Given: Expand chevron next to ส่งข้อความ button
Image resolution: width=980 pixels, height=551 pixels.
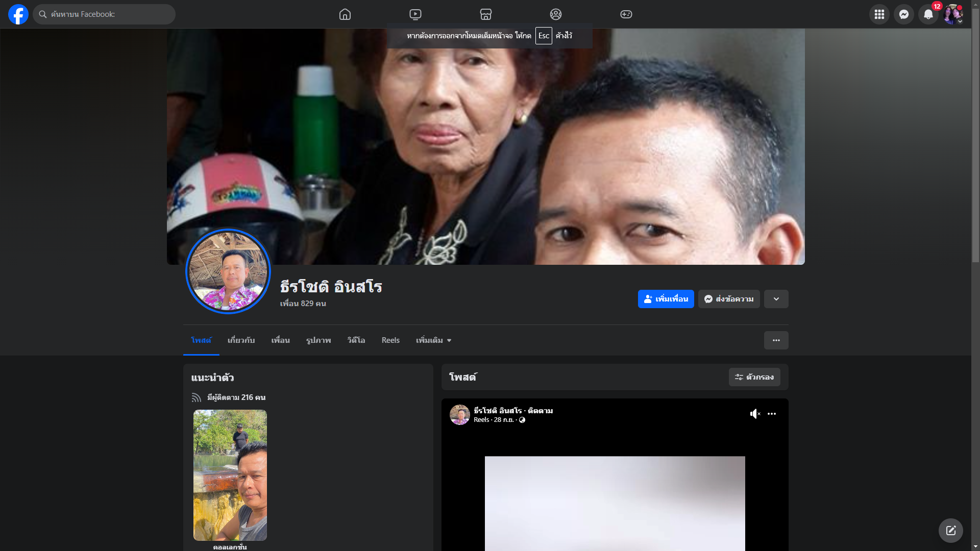Looking at the screenshot, I should click(776, 299).
